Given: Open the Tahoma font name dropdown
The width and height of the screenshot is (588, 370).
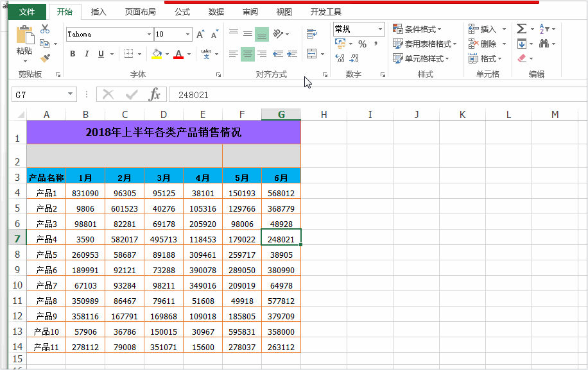Looking at the screenshot, I should 150,35.
